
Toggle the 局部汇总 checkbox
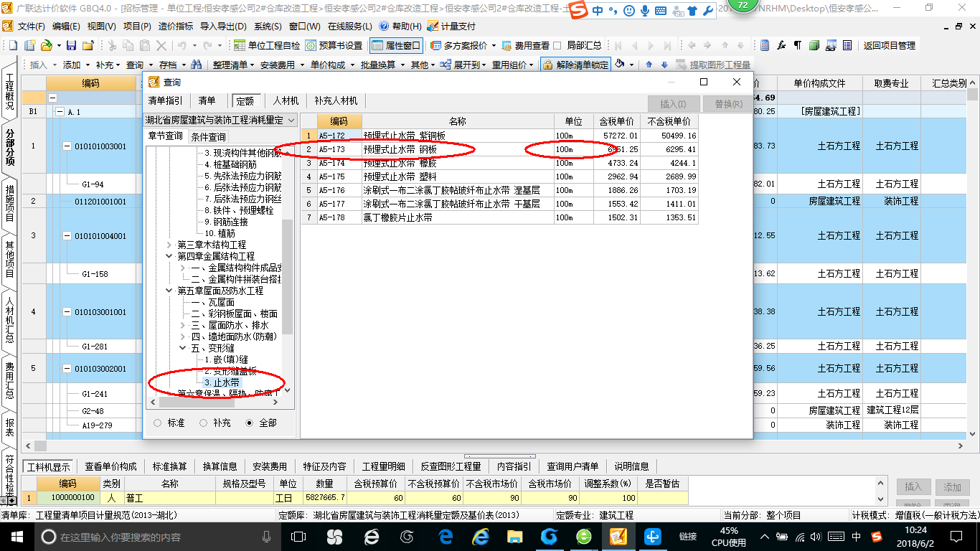(x=557, y=45)
